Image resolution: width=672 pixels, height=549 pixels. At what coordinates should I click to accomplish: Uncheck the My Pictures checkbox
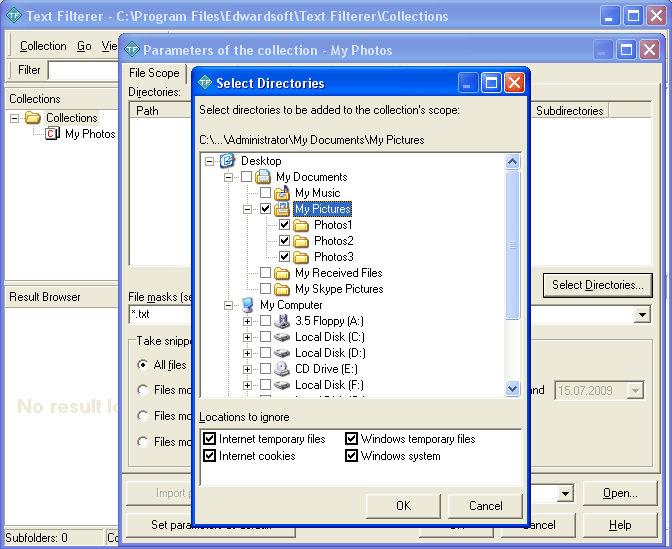(x=265, y=209)
